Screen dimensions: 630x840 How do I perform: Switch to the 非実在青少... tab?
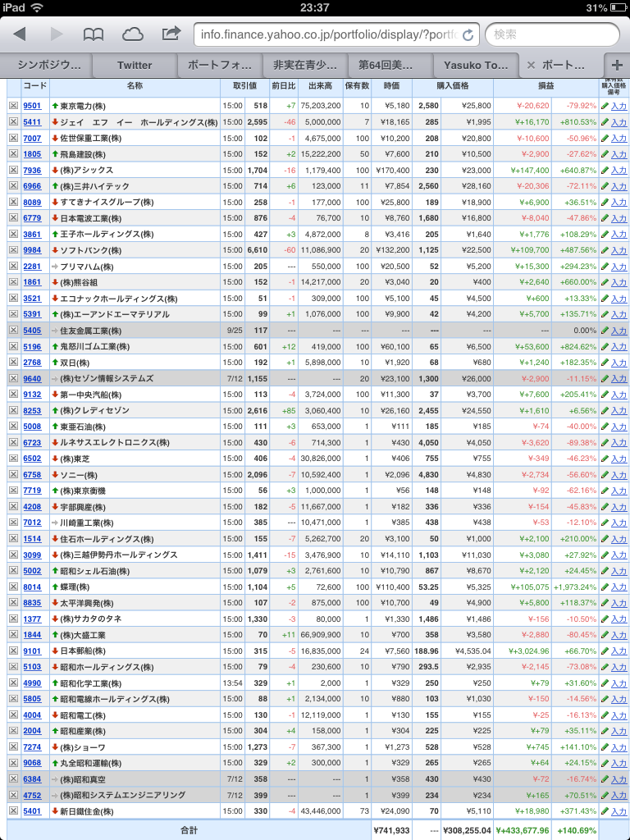point(305,66)
